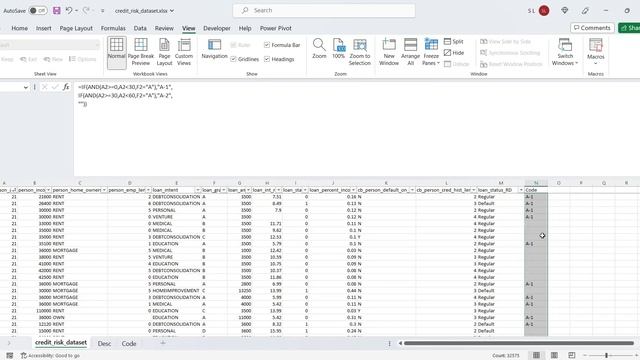Click the macro recording status bar icon
This screenshot has width=640, height=360.
click(10, 356)
